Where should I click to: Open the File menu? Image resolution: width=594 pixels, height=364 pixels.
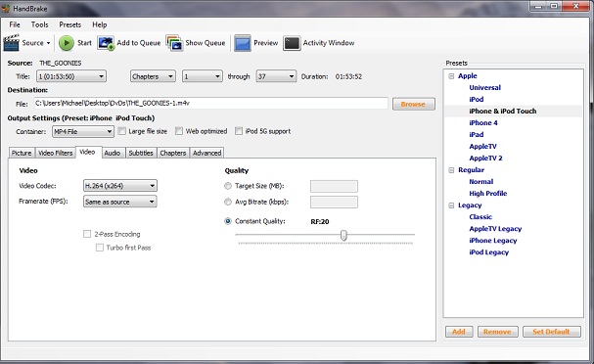coord(15,24)
